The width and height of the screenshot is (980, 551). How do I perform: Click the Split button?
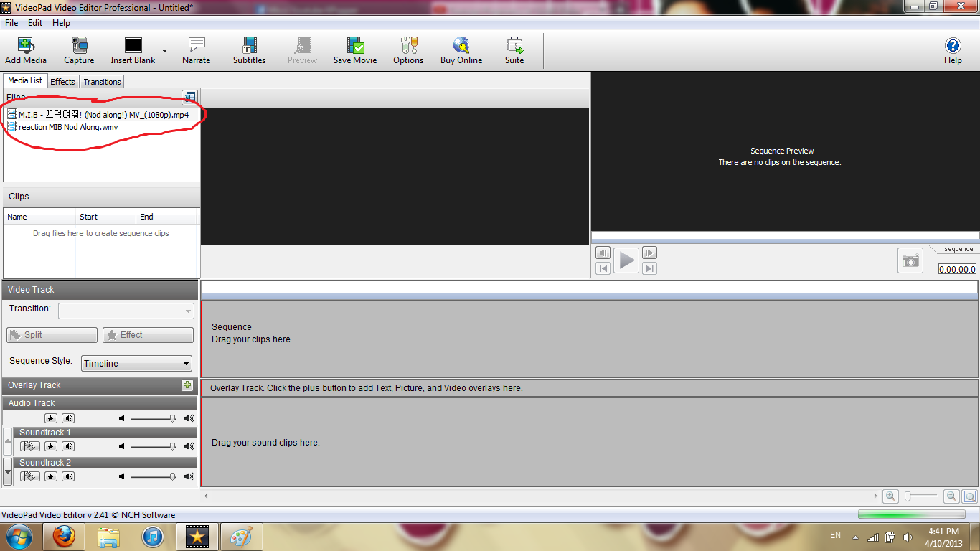pyautogui.click(x=52, y=335)
